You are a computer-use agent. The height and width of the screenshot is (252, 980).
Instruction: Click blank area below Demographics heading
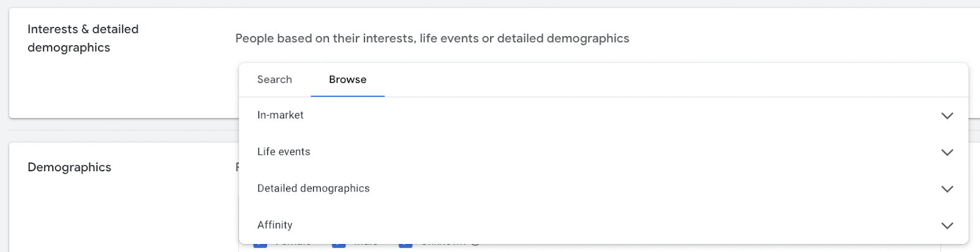click(123, 214)
